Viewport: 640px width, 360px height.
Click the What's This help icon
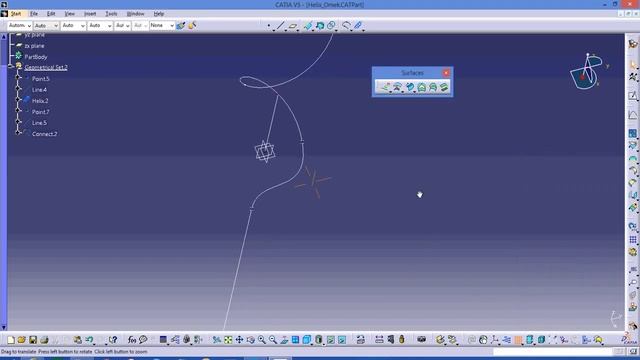point(113,340)
